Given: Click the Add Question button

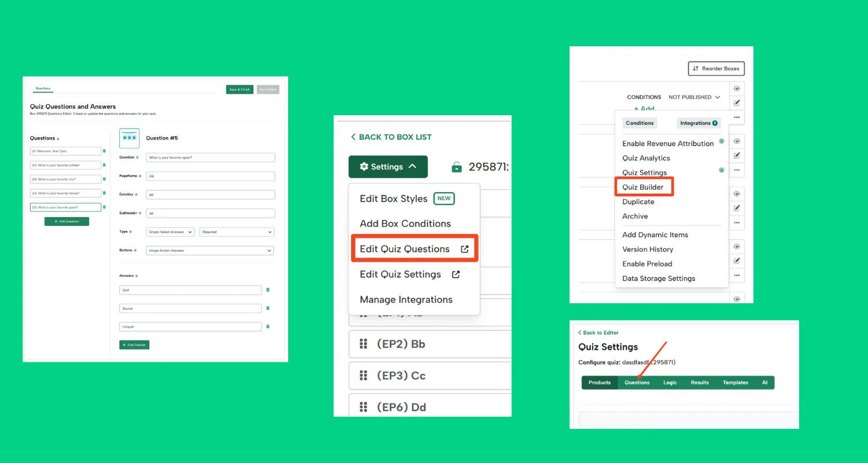Looking at the screenshot, I should 67,221.
